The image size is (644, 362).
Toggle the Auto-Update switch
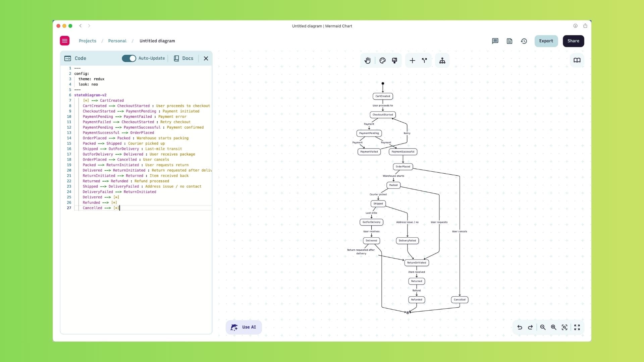tap(129, 58)
